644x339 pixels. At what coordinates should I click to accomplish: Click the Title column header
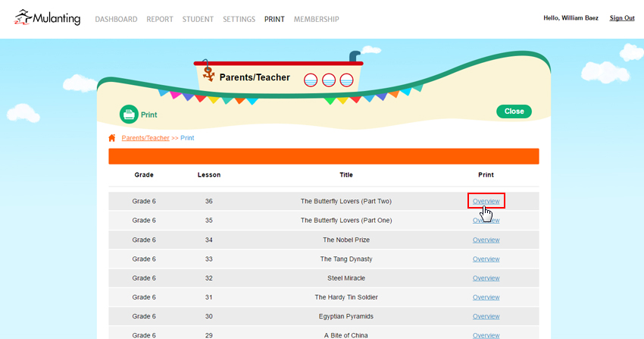tap(346, 174)
